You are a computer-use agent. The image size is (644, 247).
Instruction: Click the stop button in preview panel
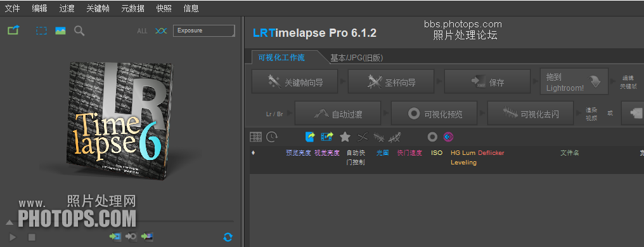[x=32, y=237]
